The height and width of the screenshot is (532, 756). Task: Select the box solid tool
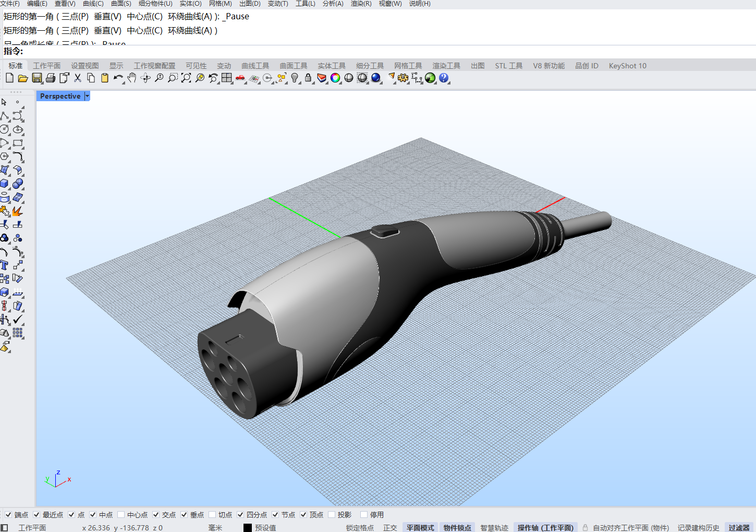(5, 184)
